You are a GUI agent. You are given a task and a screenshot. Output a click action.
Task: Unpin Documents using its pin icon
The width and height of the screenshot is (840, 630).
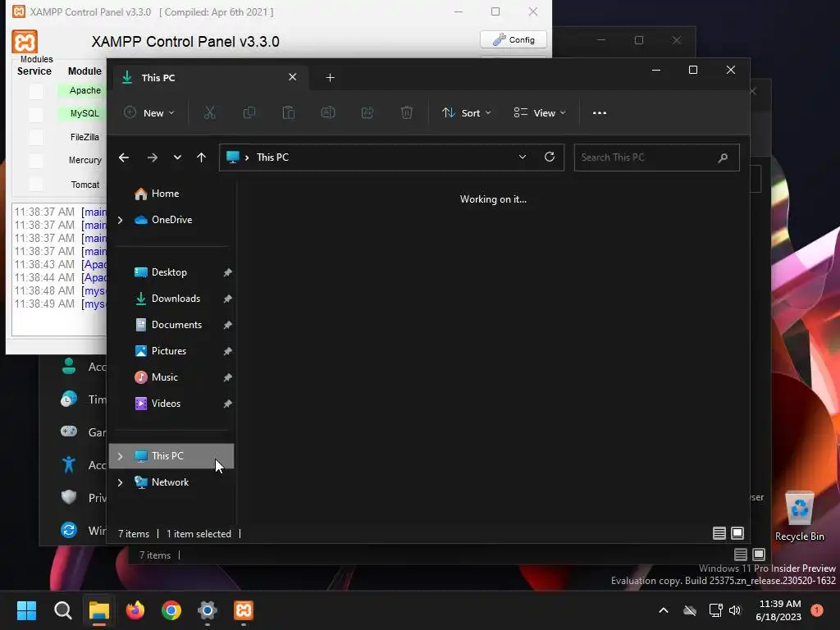click(x=227, y=325)
